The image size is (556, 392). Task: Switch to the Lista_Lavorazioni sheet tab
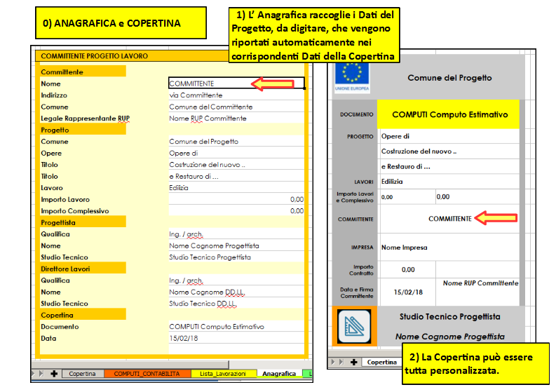click(x=223, y=374)
